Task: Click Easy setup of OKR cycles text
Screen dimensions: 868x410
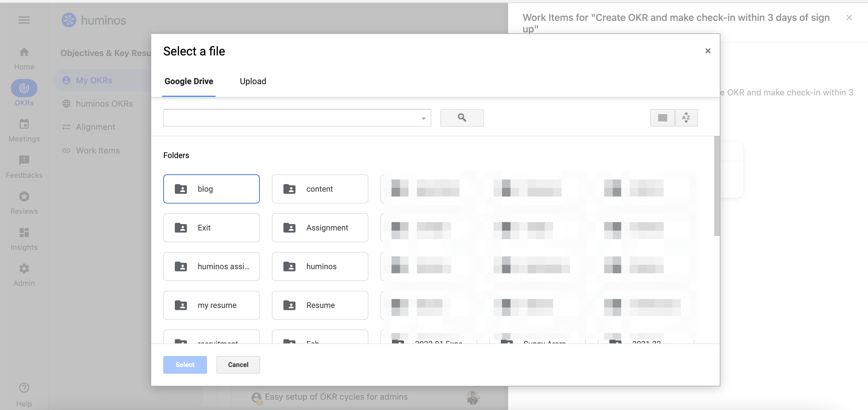Action: (336, 397)
